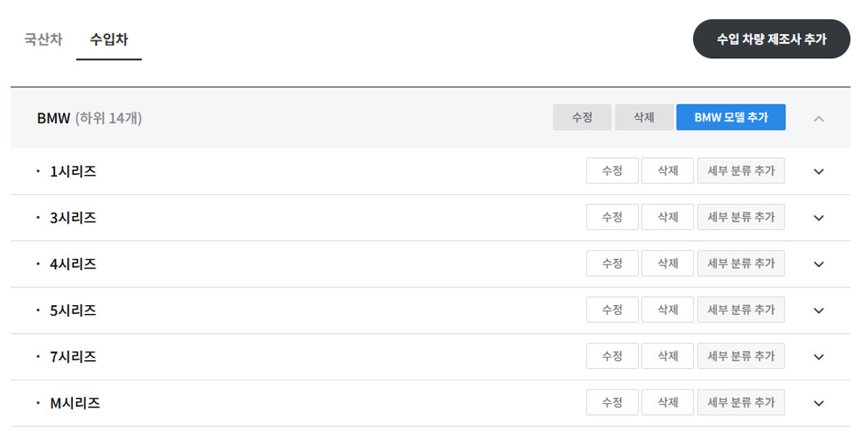Select the 수입차 tab

[109, 40]
